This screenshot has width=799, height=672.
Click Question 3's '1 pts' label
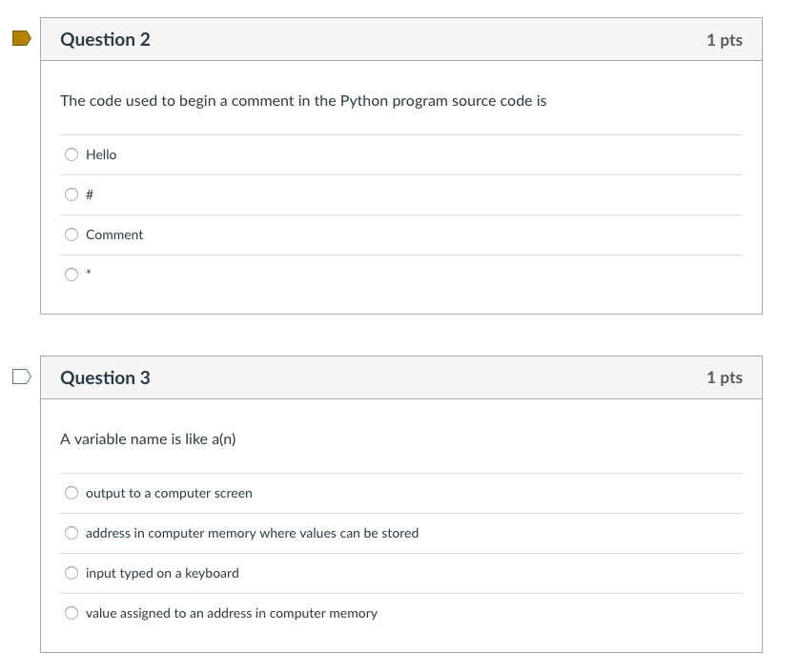[x=724, y=378]
